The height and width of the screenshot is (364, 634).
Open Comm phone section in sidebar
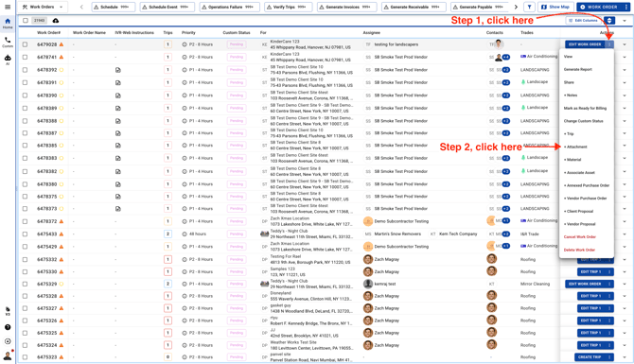click(8, 42)
